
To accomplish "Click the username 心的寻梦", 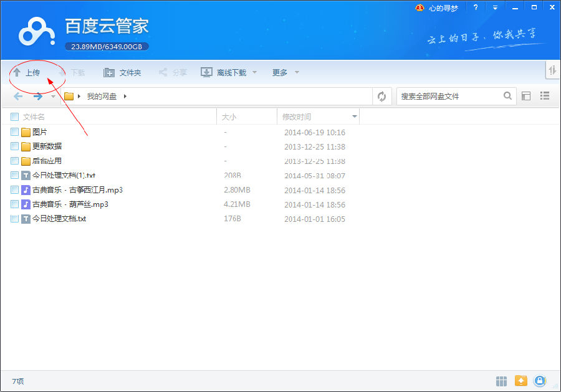I will (x=443, y=8).
